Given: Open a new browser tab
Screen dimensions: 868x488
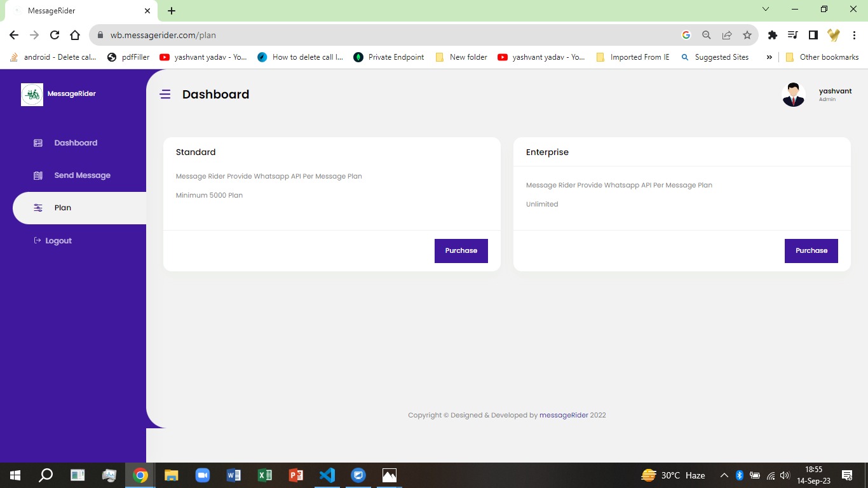Looking at the screenshot, I should tap(172, 11).
